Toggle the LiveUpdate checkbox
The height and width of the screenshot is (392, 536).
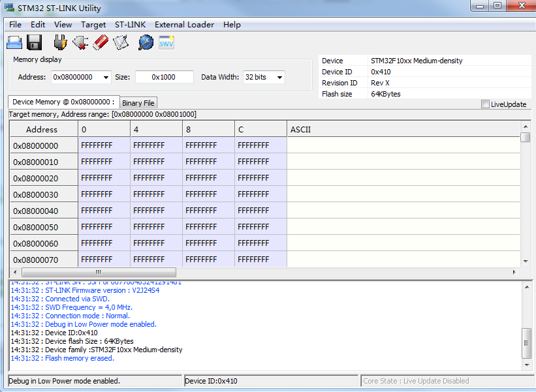485,104
